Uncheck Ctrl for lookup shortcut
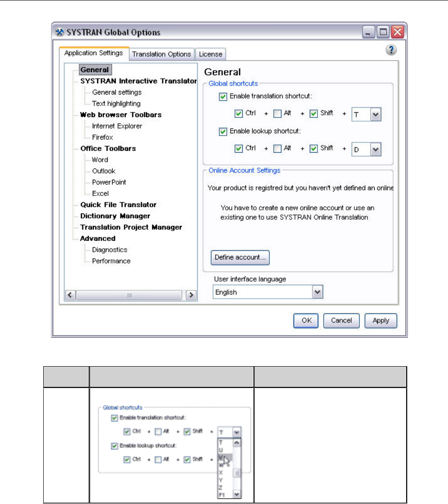Screen dimensions: 448x504 239,149
